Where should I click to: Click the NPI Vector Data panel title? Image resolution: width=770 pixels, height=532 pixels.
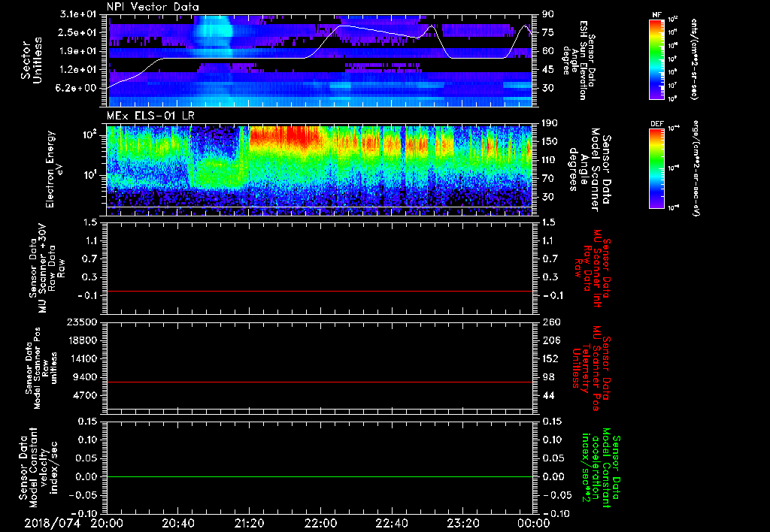pos(153,8)
